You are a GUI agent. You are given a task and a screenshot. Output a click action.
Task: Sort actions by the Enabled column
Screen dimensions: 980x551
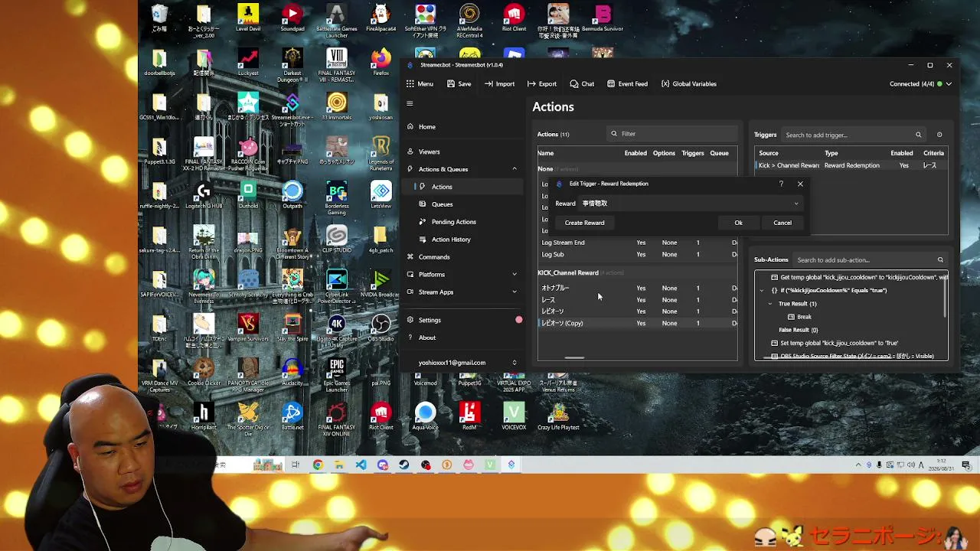[x=635, y=153]
